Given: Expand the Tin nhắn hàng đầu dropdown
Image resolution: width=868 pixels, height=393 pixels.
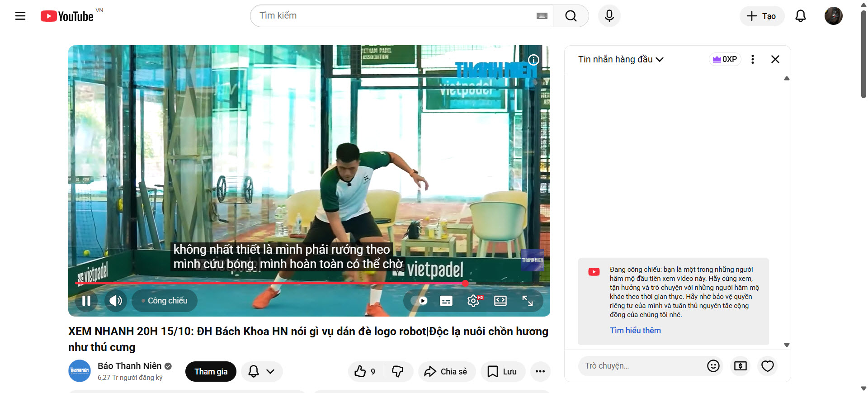Looking at the screenshot, I should [621, 59].
